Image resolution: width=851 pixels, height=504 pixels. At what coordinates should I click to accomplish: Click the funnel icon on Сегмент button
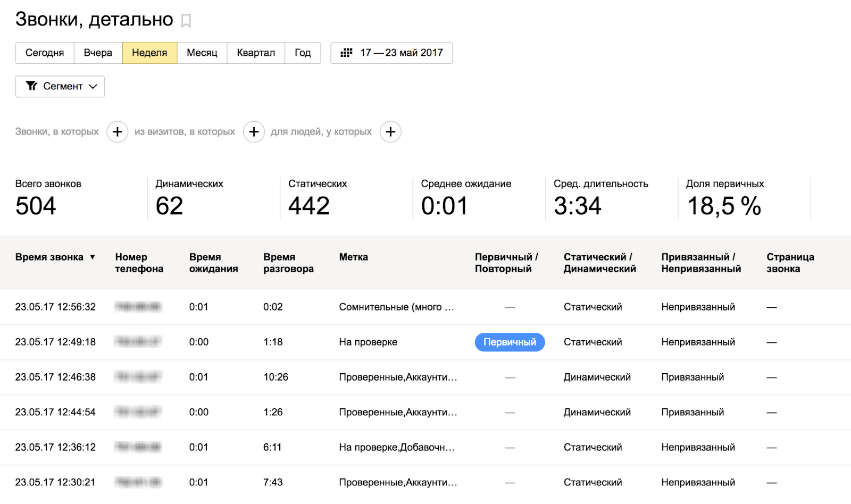(x=32, y=86)
